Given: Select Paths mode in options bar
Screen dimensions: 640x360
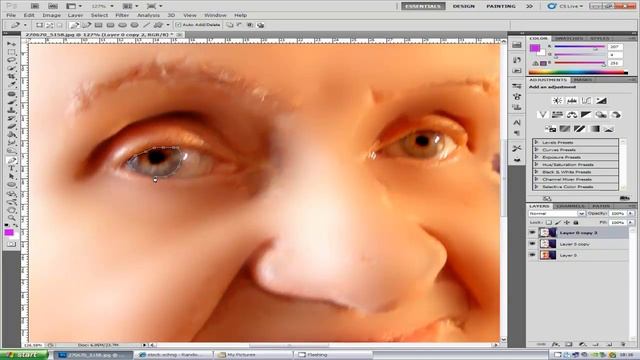Looking at the screenshot, I should 49,25.
